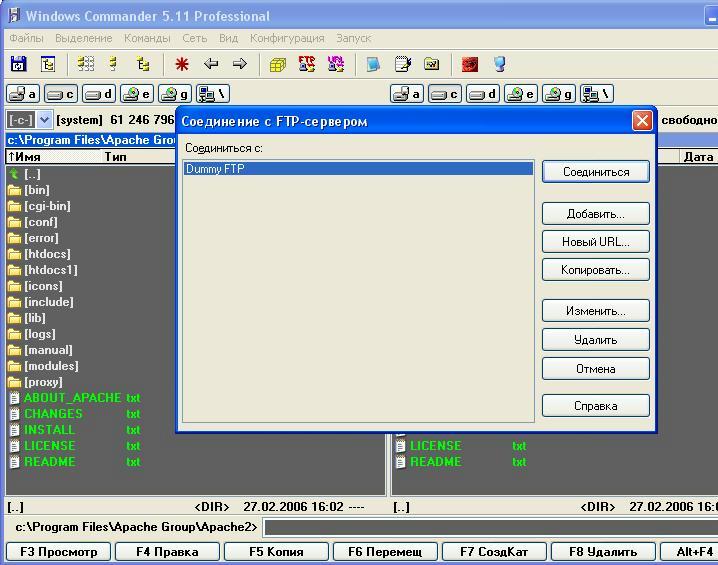The height and width of the screenshot is (565, 718).
Task: Sort left panel by Тип column header
Action: [x=137, y=157]
